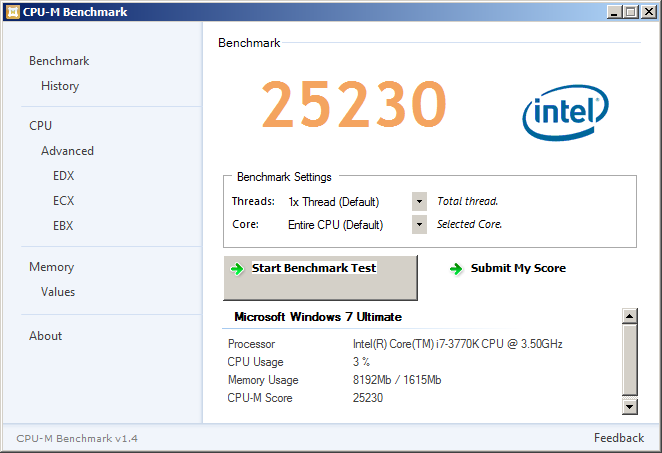
Task: Show the EDX register page
Action: [x=63, y=176]
